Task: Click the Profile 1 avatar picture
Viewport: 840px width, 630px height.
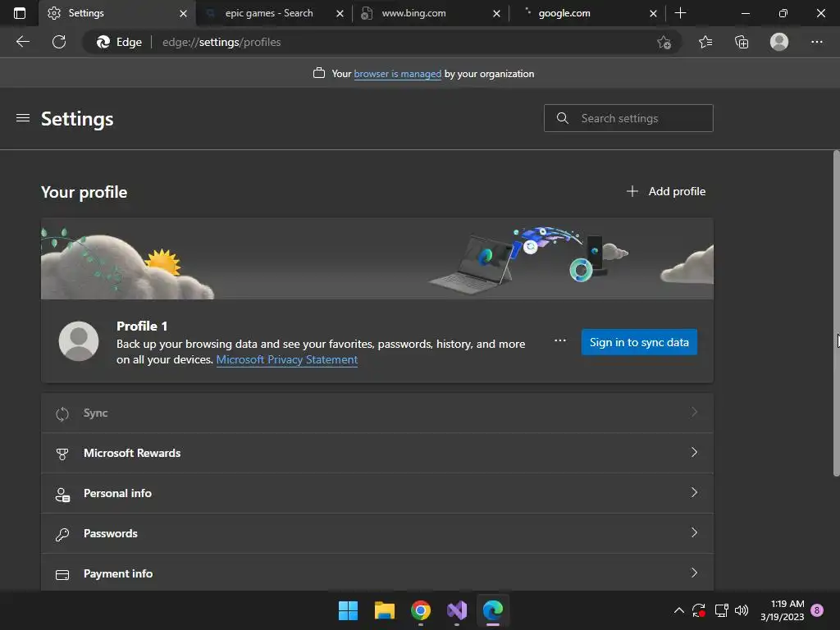Action: click(79, 341)
